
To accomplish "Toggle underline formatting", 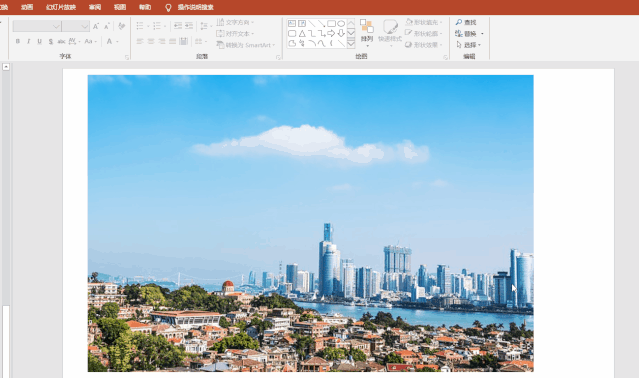I will 40,41.
